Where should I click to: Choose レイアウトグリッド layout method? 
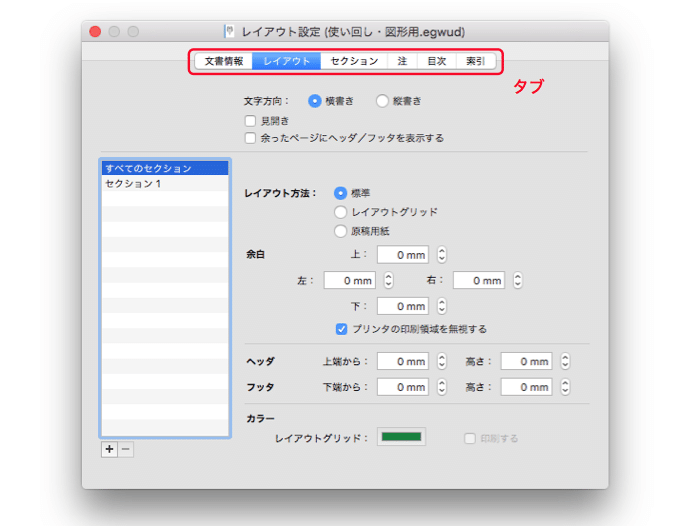point(340,212)
